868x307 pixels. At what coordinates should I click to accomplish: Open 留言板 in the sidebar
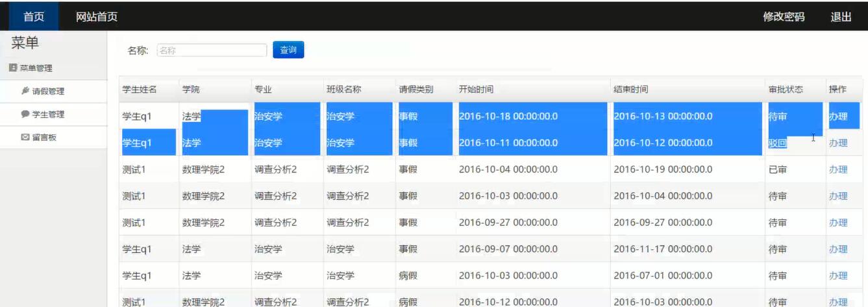tap(44, 138)
